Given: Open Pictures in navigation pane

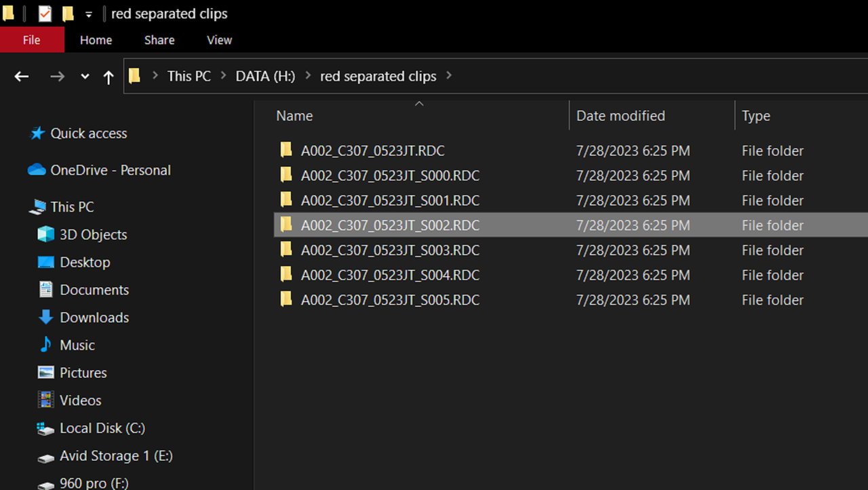Looking at the screenshot, I should (x=83, y=373).
